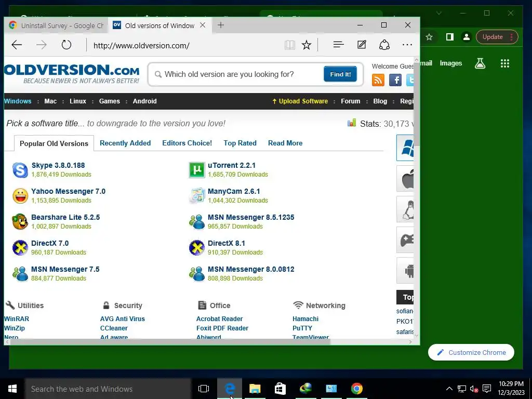Open AVG Anti Virus link
The width and height of the screenshot is (532, 399).
pos(123,319)
